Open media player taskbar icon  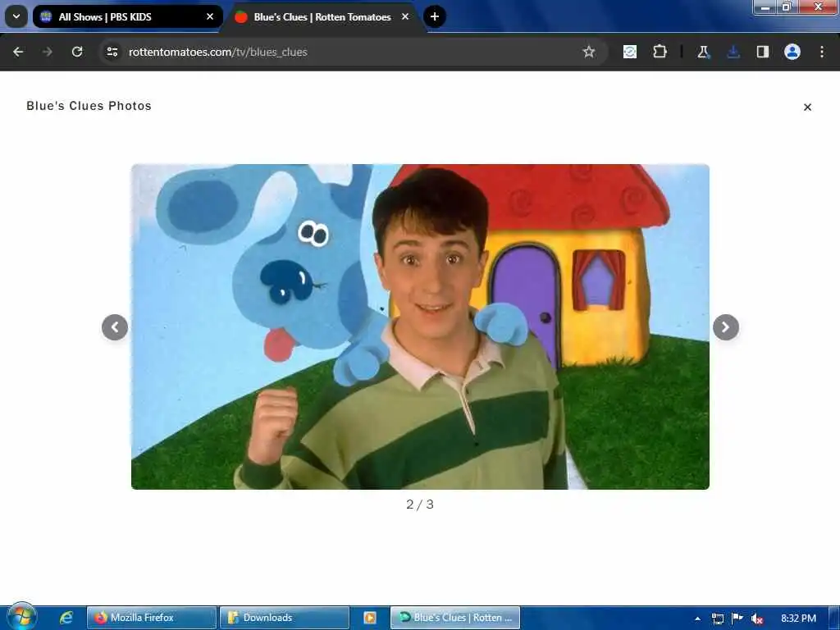coord(369,618)
